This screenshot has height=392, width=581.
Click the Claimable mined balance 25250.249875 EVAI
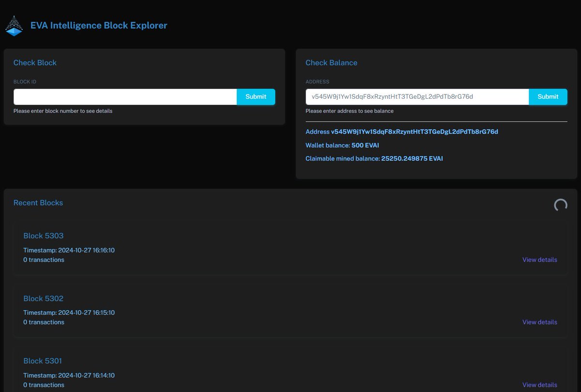pyautogui.click(x=374, y=159)
